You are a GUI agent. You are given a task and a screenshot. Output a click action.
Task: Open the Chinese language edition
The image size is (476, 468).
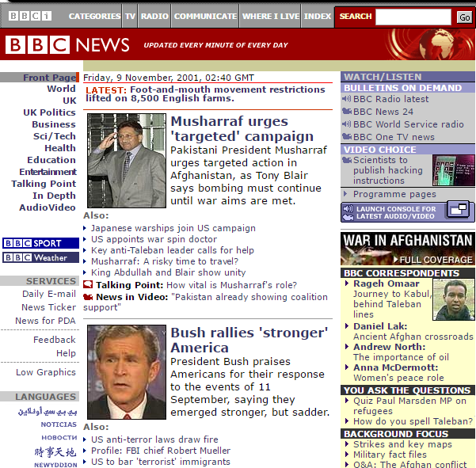[55, 452]
